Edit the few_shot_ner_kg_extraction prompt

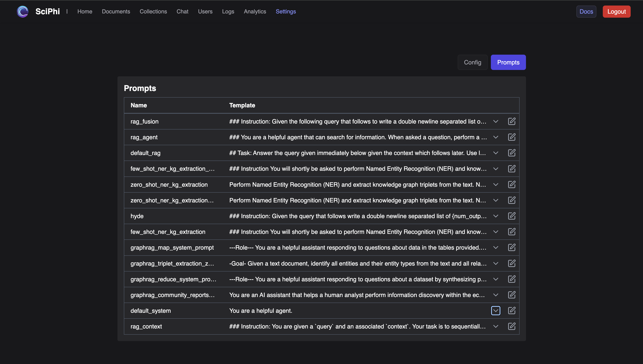(512, 232)
